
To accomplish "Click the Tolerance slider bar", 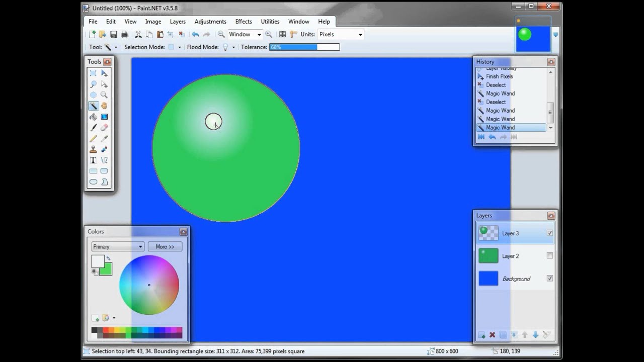I will pos(304,47).
